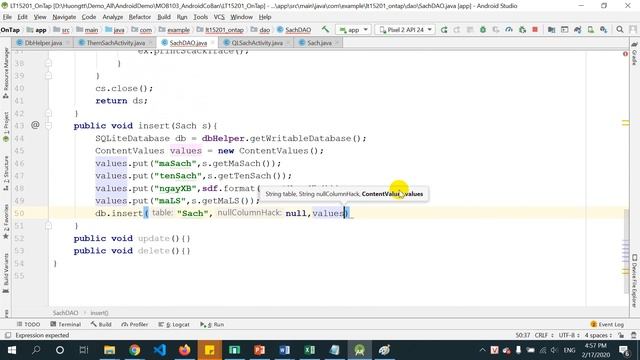Open the File menu
The height and width of the screenshot is (360, 640).
coord(7,17)
